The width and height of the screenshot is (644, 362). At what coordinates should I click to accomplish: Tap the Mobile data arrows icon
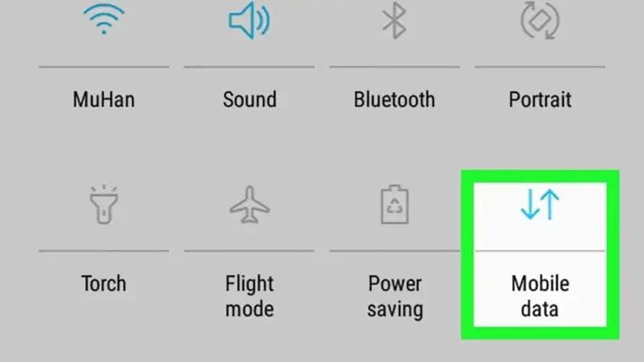[540, 204]
